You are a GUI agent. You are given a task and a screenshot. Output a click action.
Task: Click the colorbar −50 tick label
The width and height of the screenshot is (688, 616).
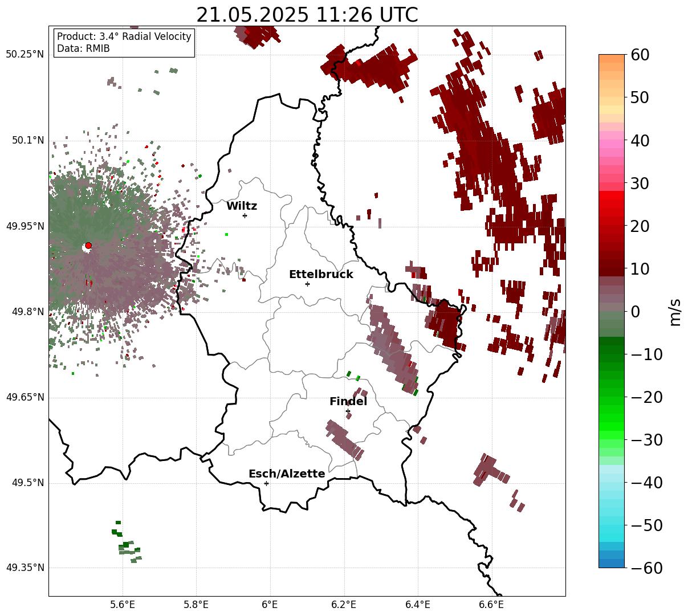tap(646, 525)
